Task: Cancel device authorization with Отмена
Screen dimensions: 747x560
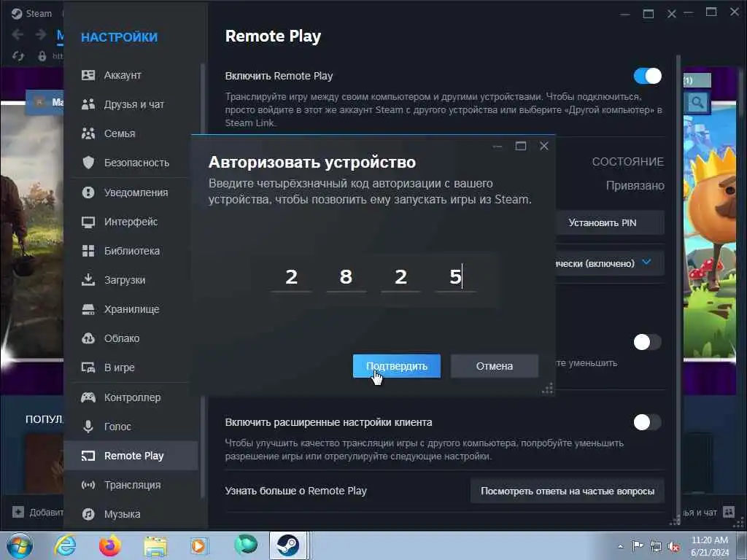Action: pyautogui.click(x=495, y=366)
